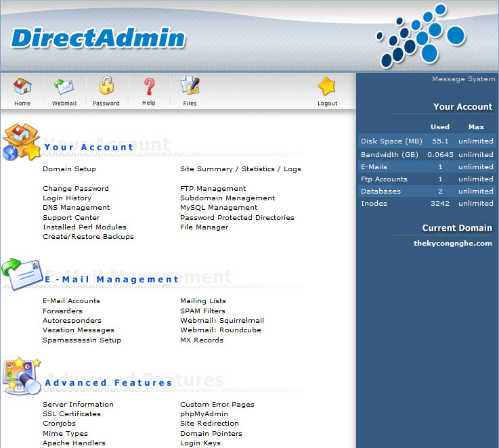Screen dimensions: 499x448
Task: Click the 55.1 disk space value
Action: point(440,141)
